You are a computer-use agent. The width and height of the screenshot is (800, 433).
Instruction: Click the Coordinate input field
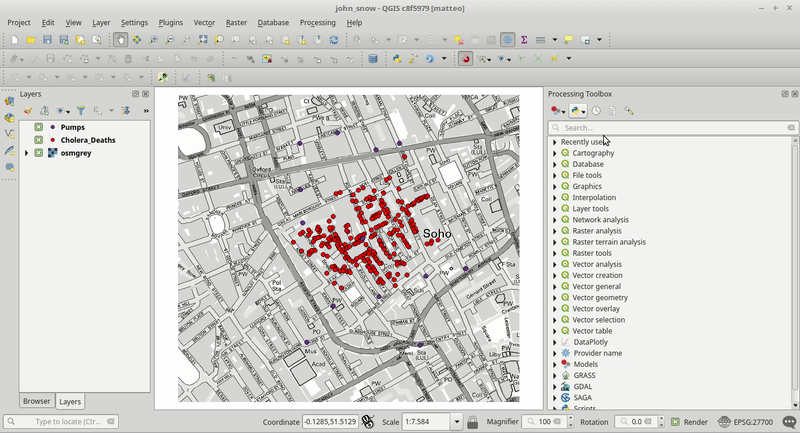coord(330,422)
